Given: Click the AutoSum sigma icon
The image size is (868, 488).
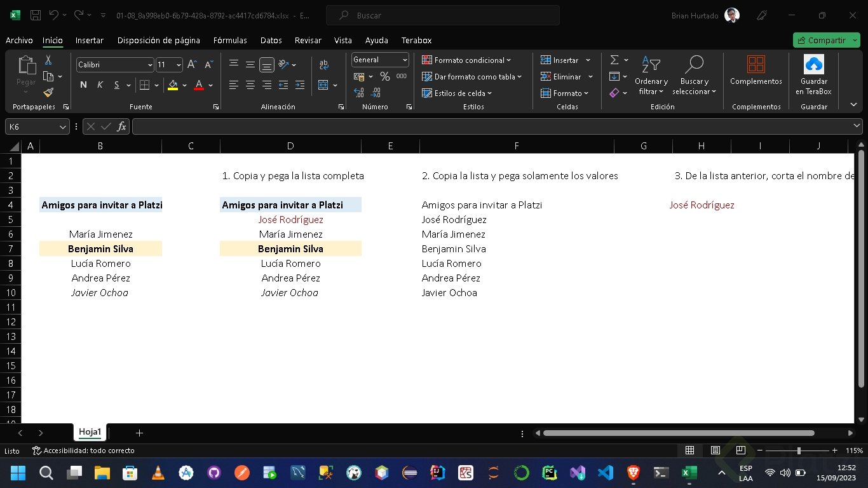Looking at the screenshot, I should tap(614, 60).
